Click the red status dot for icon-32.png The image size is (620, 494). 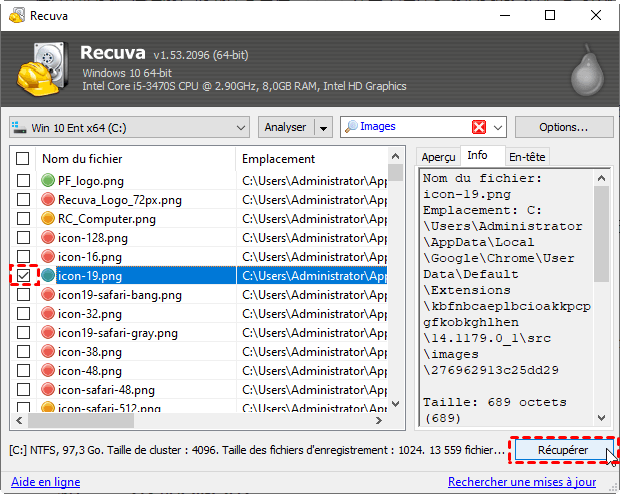pyautogui.click(x=48, y=313)
